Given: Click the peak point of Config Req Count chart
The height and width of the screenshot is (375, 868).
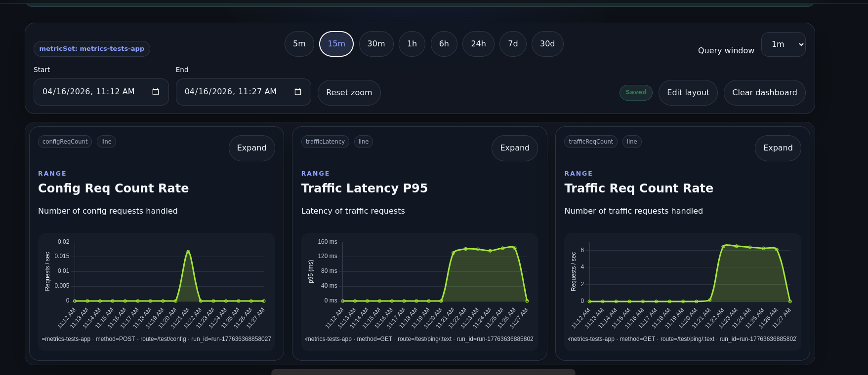Looking at the screenshot, I should point(188,252).
